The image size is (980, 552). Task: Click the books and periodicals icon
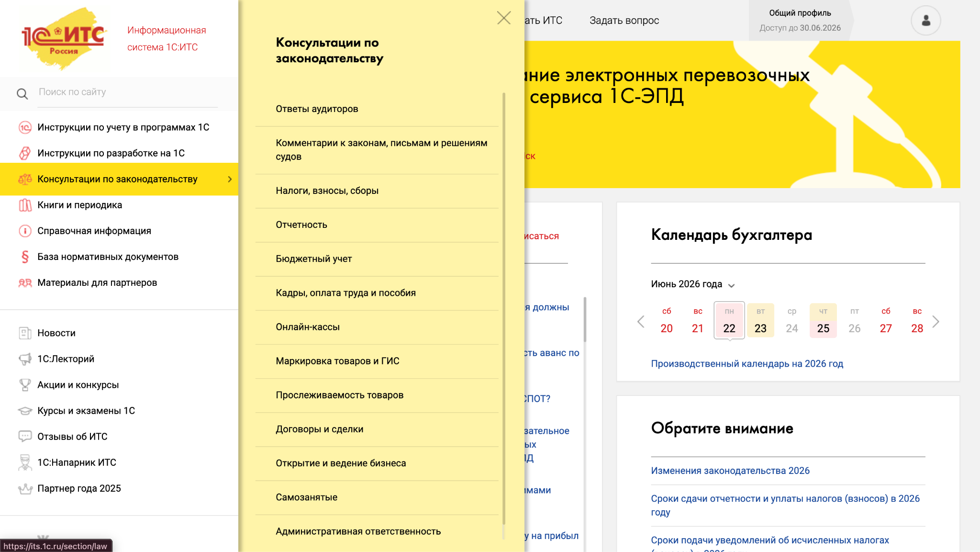[x=25, y=205]
